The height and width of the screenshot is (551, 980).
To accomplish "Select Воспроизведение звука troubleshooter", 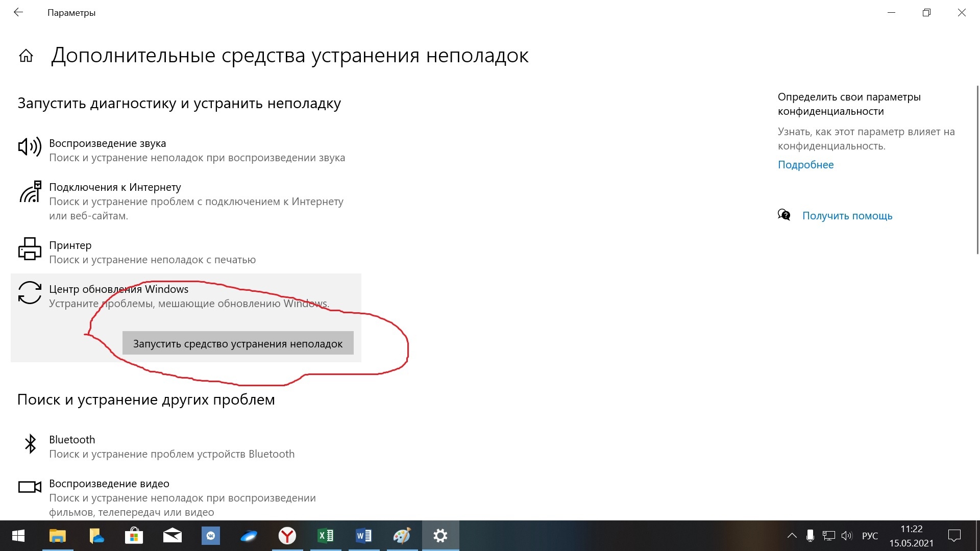I will tap(186, 150).
